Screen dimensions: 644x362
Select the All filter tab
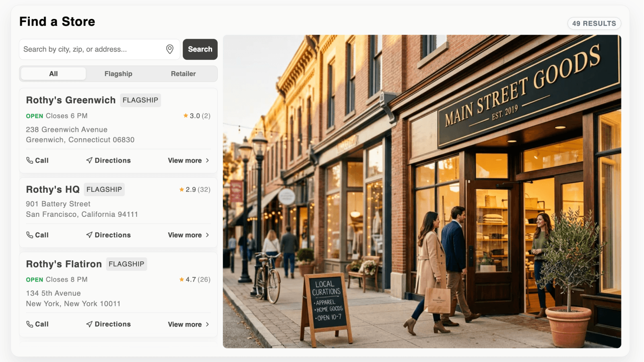point(54,74)
